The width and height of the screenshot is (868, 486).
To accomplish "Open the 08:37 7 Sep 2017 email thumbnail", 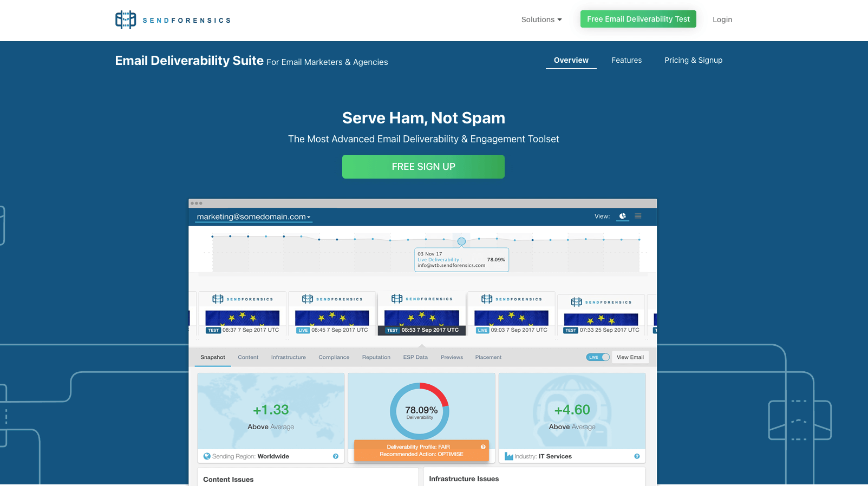I will click(242, 314).
